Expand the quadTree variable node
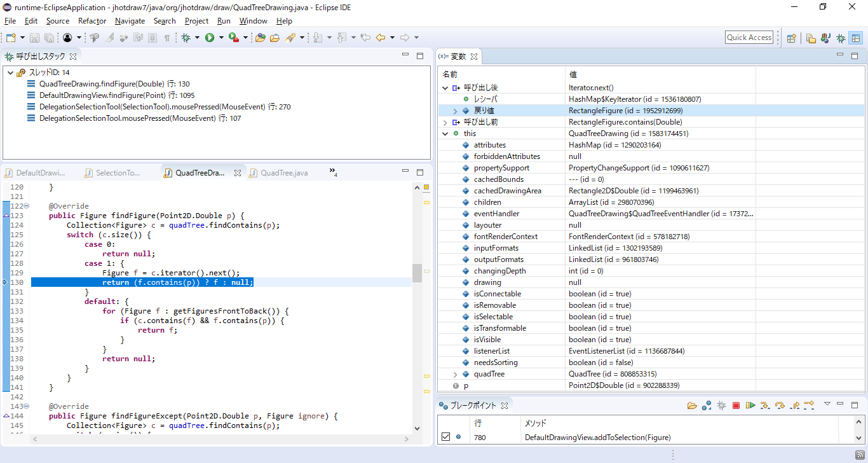The image size is (868, 463). [x=455, y=374]
